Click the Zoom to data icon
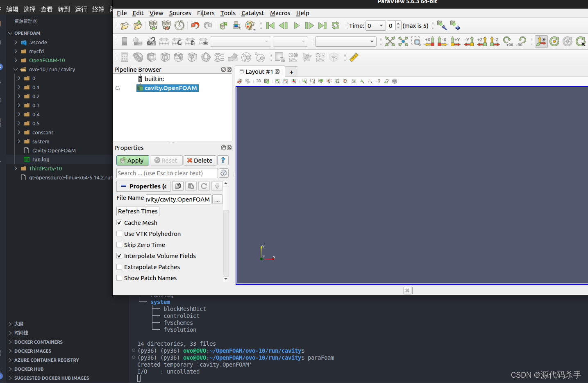Image resolution: width=588 pixels, height=383 pixels. (403, 41)
